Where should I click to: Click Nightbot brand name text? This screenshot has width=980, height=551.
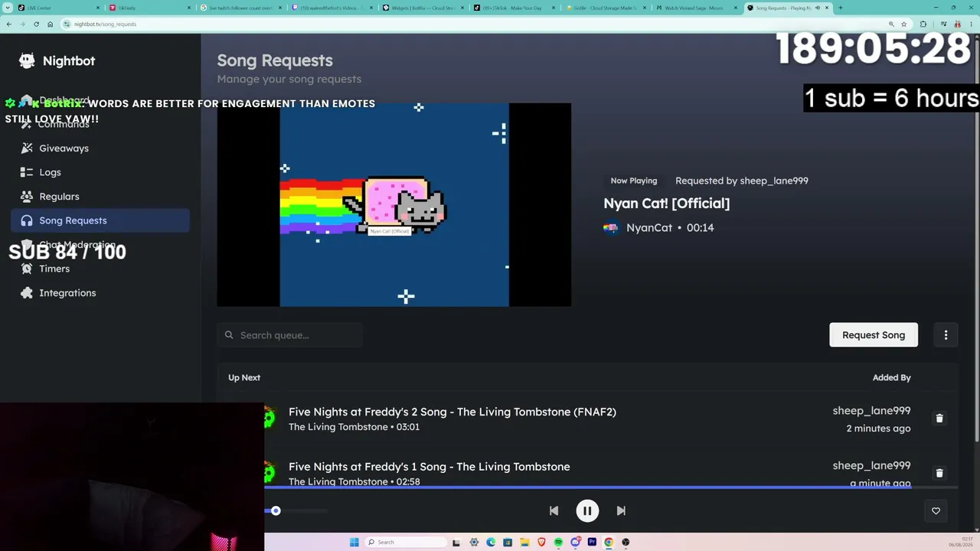tap(69, 61)
